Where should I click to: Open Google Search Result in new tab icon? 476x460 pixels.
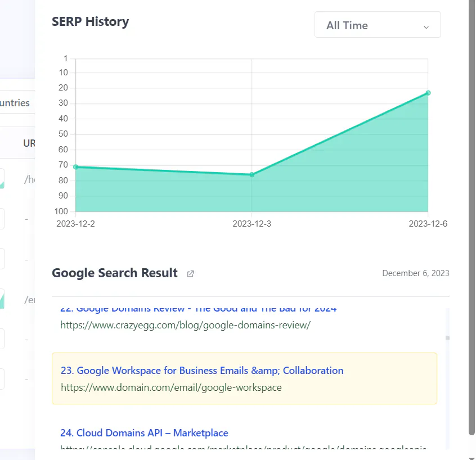pyautogui.click(x=190, y=274)
